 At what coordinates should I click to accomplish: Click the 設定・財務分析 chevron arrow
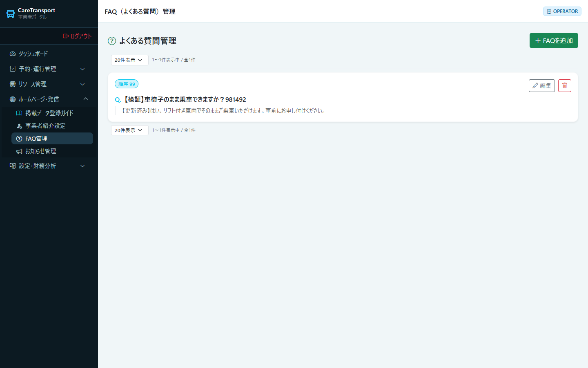(82, 166)
